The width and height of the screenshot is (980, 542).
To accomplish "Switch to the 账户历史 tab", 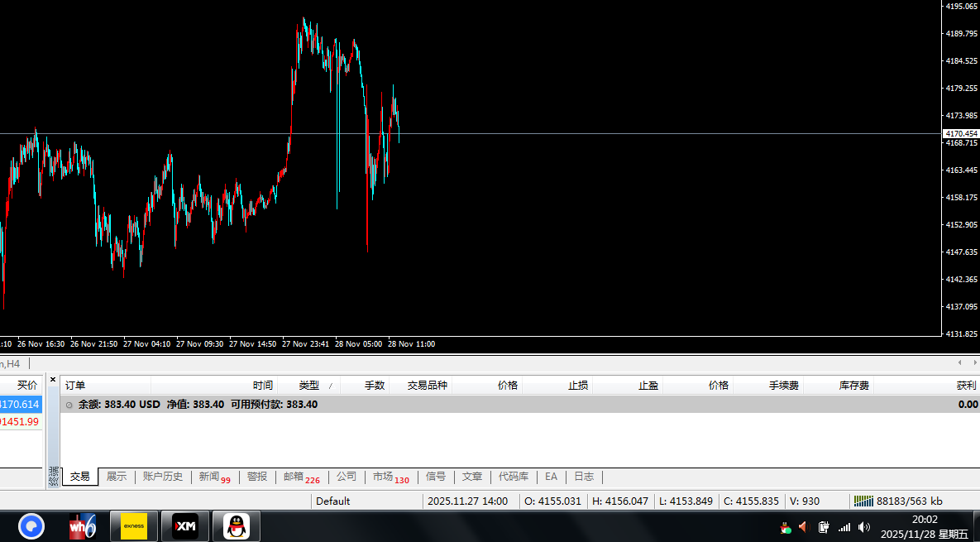I will [x=163, y=477].
